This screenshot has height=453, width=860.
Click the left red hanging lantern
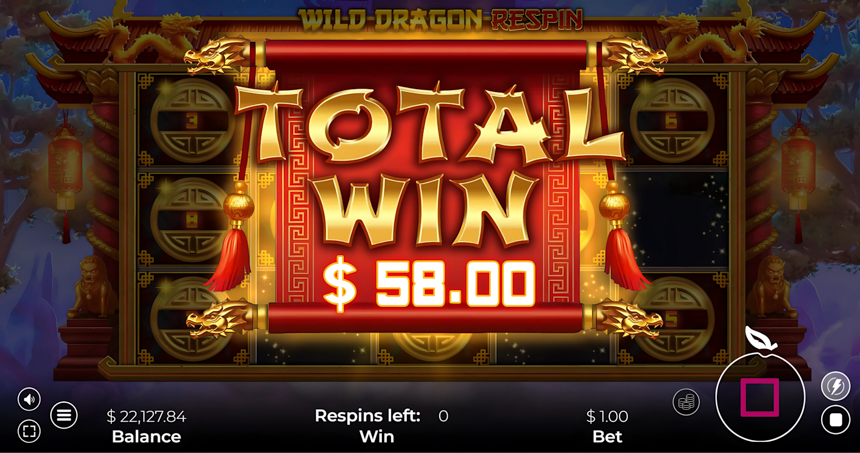(65, 175)
